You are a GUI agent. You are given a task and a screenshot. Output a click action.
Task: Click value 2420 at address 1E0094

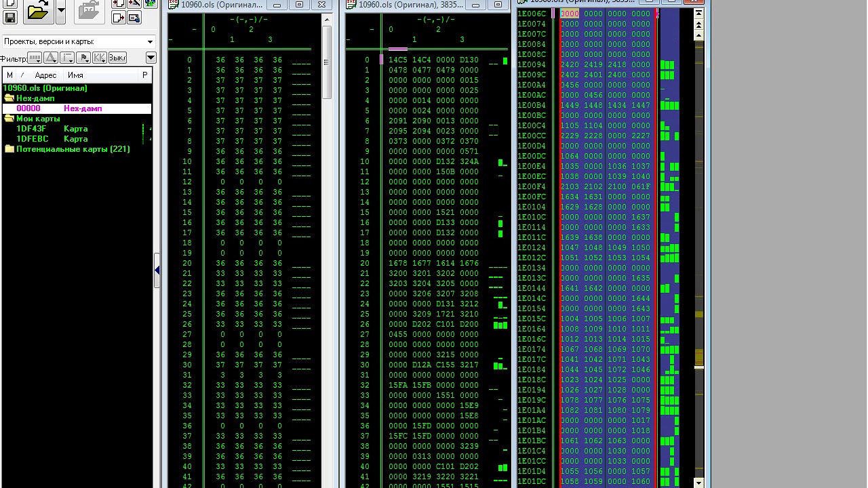pyautogui.click(x=570, y=64)
